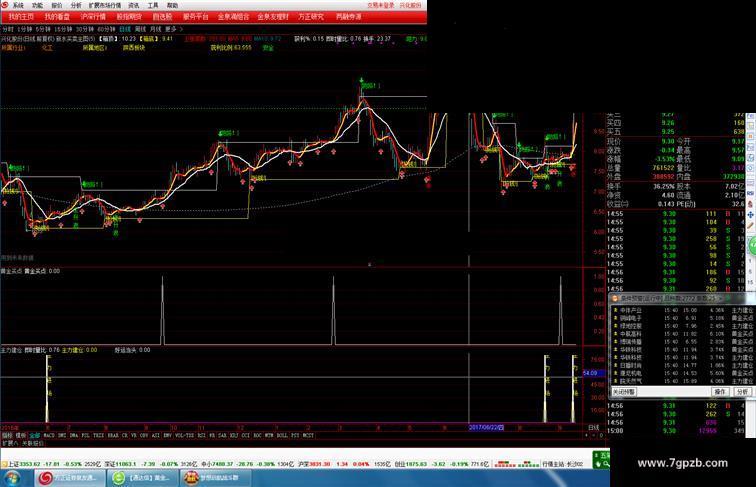756x487 pixels.
Task: Switch to 股指期货 tab
Action: pyautogui.click(x=129, y=16)
